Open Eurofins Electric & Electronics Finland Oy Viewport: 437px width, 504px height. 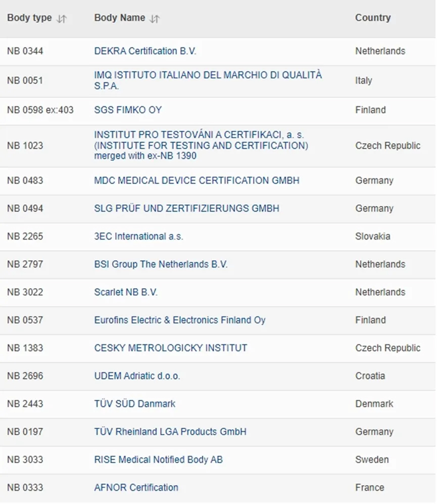(179, 320)
